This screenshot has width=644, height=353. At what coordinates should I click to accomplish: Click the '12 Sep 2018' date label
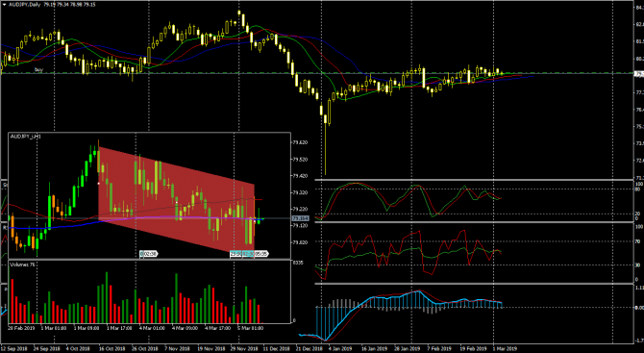click(14, 348)
